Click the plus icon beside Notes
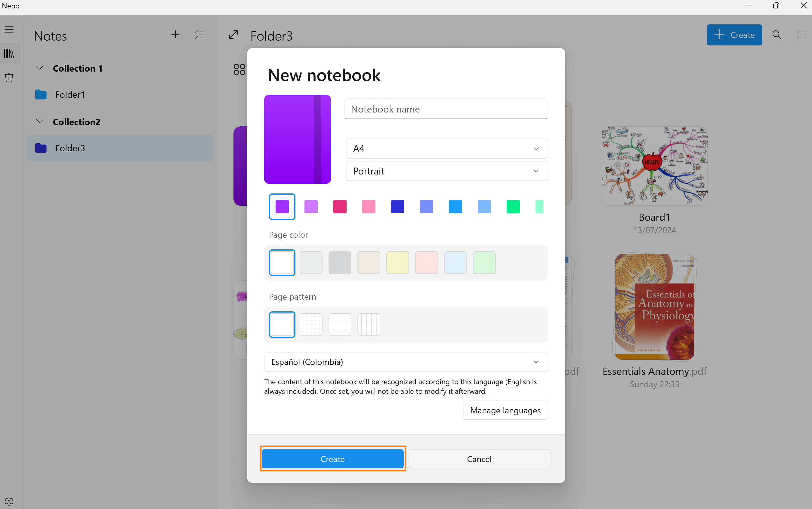812x509 pixels. (x=175, y=35)
